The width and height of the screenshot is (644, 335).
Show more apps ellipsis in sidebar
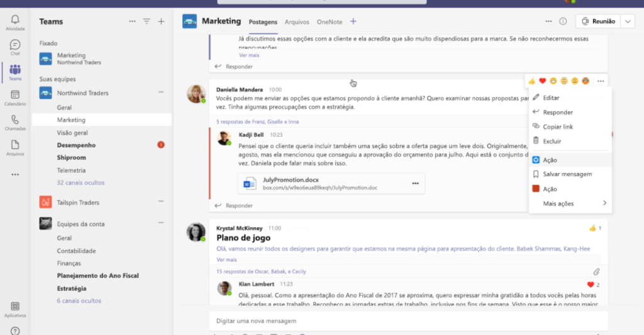point(15,174)
